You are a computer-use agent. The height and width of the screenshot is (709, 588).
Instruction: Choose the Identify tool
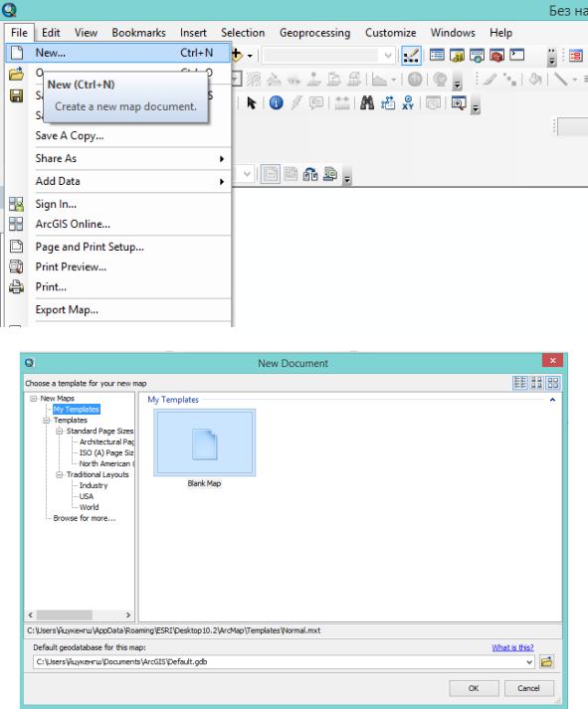point(276,103)
